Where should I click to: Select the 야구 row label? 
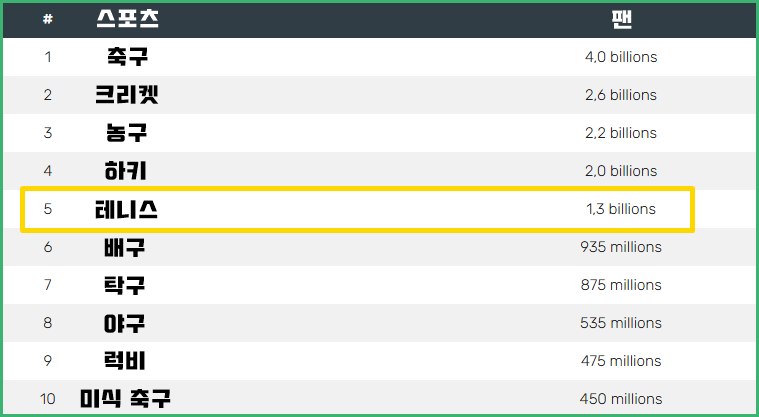tap(124, 323)
